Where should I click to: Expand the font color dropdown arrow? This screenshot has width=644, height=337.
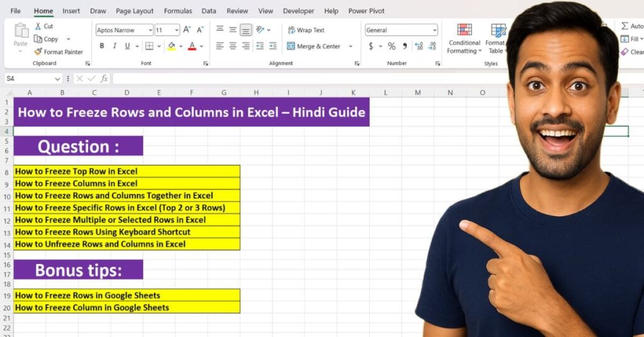coord(202,47)
